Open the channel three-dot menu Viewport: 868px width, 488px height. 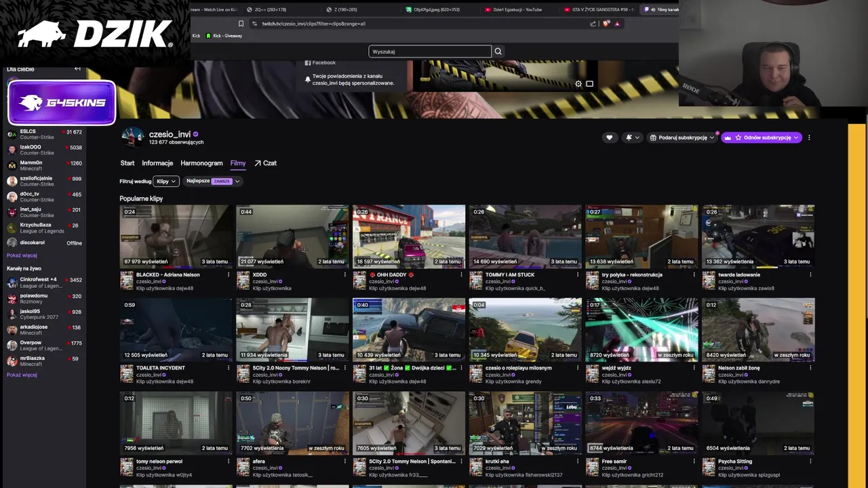coord(809,138)
